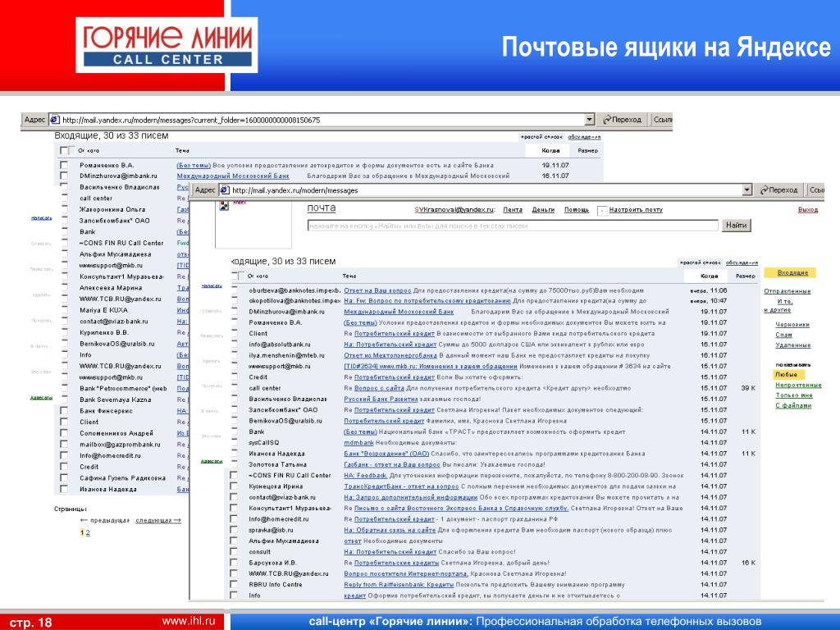Click the Адресаты link in the back window sidebar
840x630 pixels.
click(x=41, y=398)
